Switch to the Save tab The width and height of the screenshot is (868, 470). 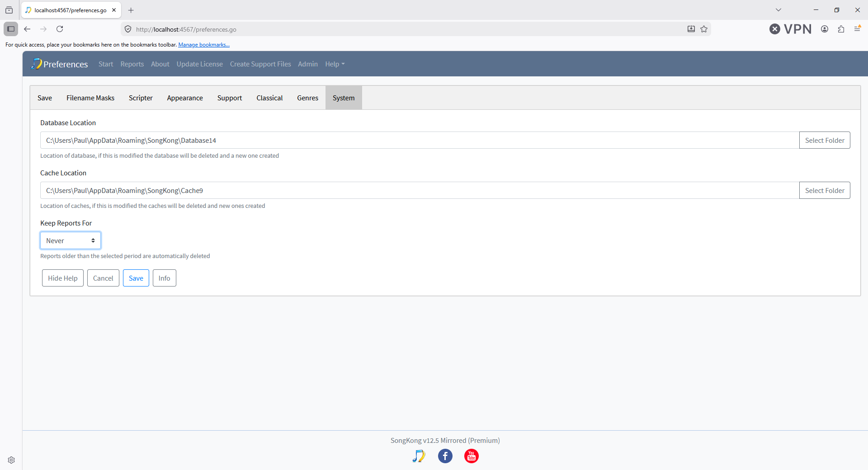(45, 98)
